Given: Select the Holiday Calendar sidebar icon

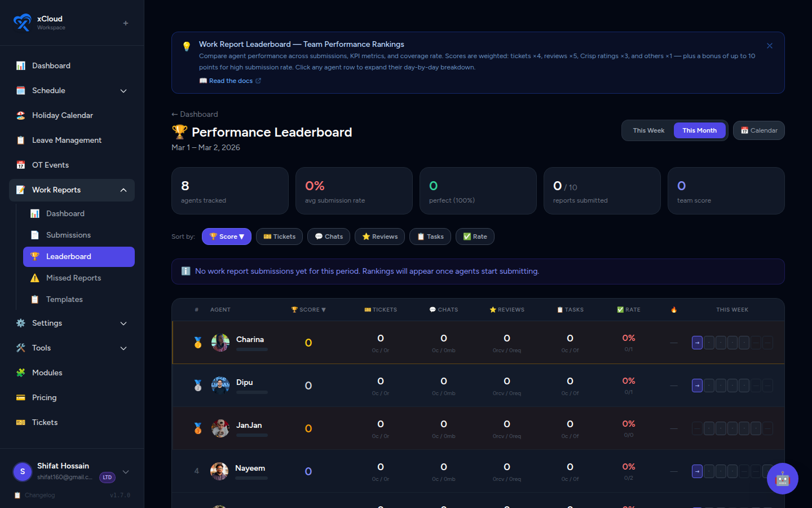Looking at the screenshot, I should pyautogui.click(x=20, y=115).
